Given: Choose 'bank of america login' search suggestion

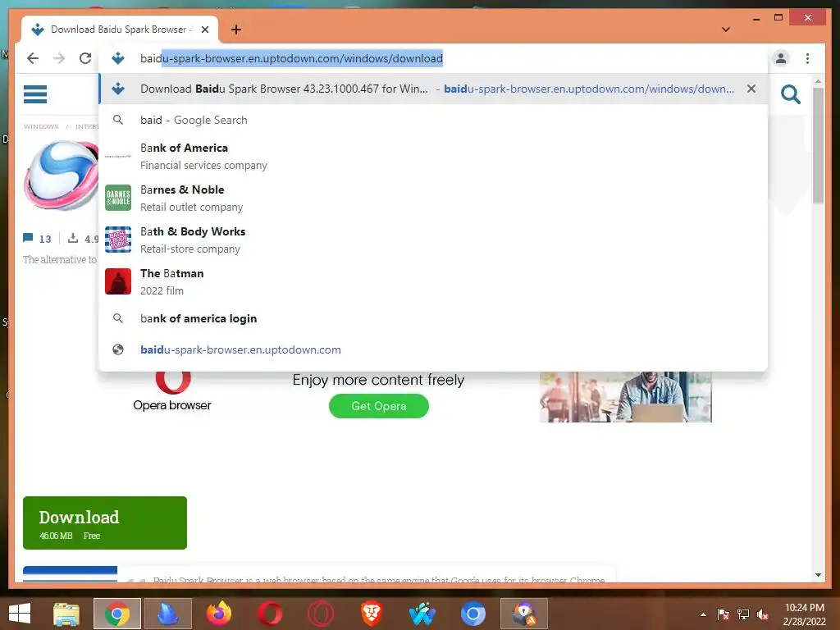Looking at the screenshot, I should tap(433, 319).
